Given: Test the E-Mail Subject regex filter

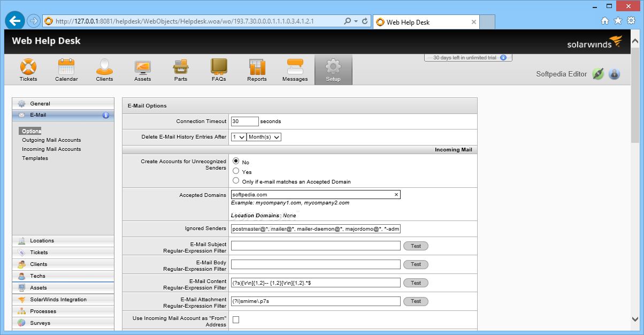Looking at the screenshot, I should (416, 246).
